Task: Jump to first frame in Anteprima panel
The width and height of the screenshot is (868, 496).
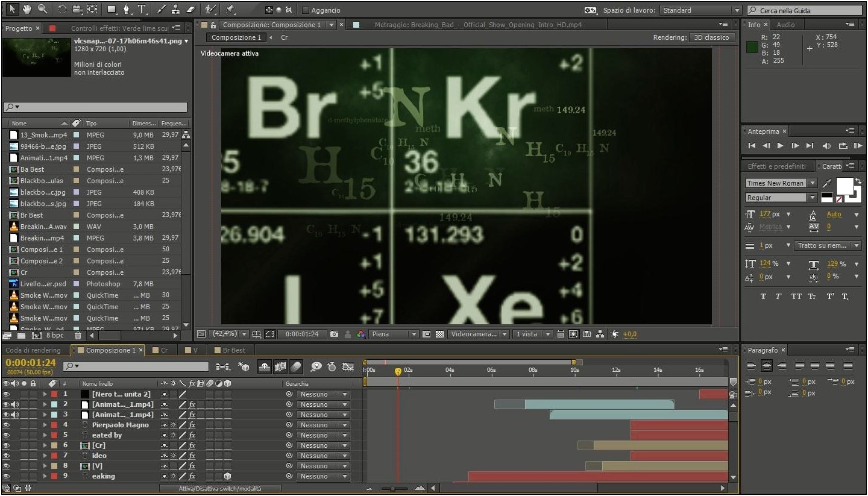Action: pos(752,146)
